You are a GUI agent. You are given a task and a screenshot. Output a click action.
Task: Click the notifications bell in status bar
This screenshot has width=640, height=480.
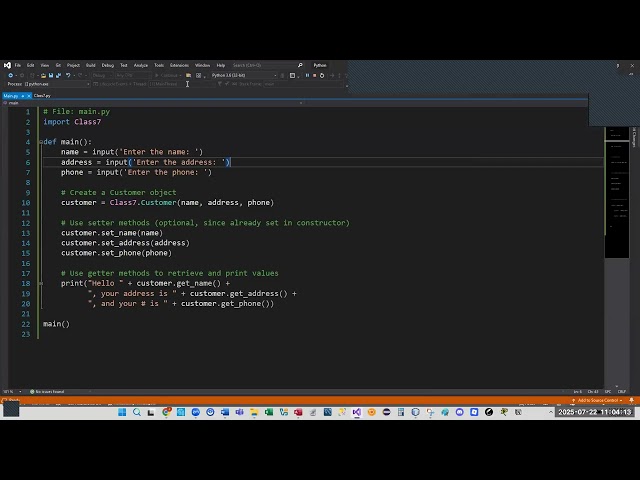631,400
